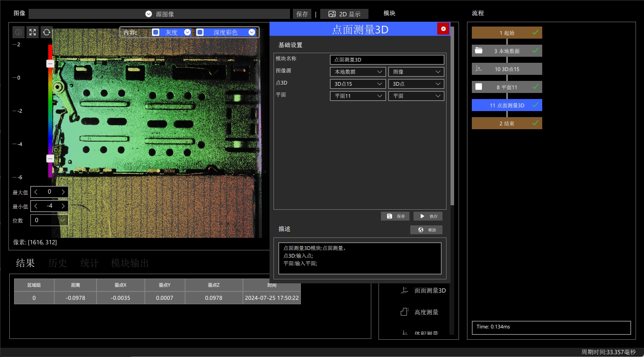The width and height of the screenshot is (644, 357).
Task: Click the 2D 显示 image icon
Action: 332,14
